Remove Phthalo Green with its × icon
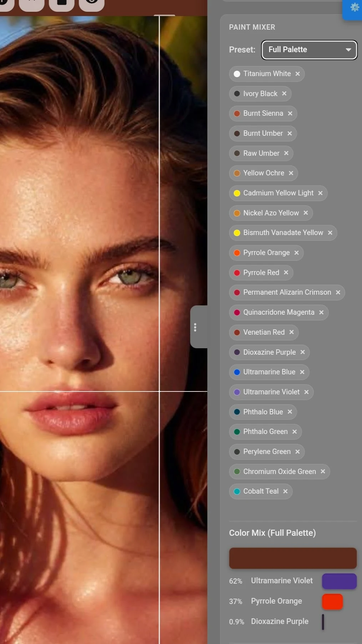Image resolution: width=362 pixels, height=644 pixels. [x=295, y=431]
